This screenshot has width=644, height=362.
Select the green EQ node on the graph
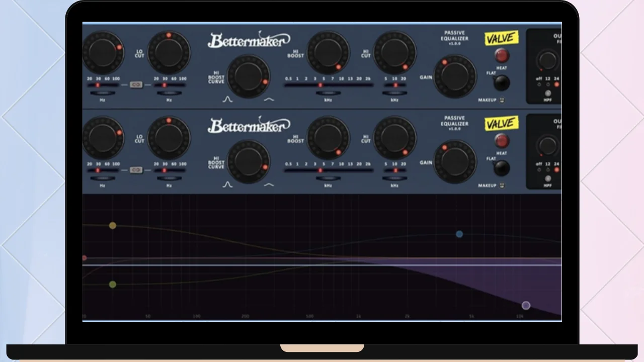(113, 285)
